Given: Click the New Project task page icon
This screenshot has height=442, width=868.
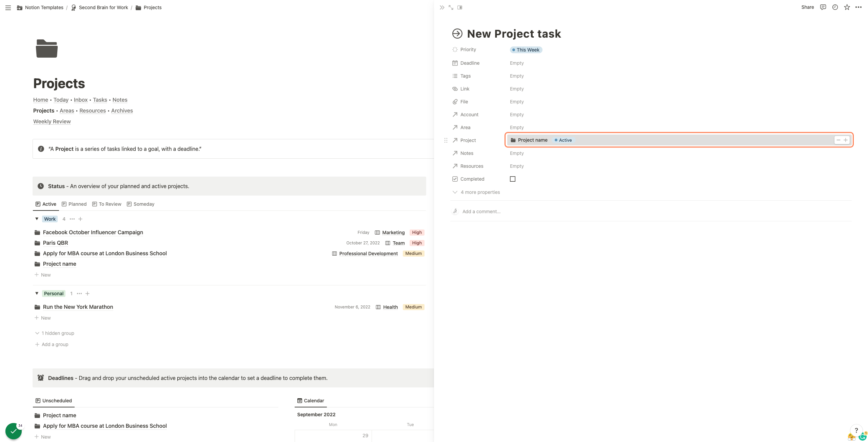Looking at the screenshot, I should click(457, 34).
